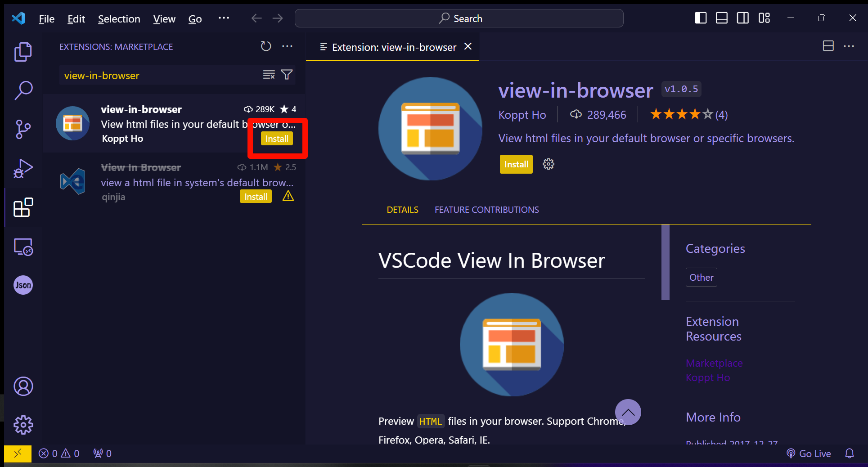The height and width of the screenshot is (467, 868).
Task: Click the Json icon in activity bar
Action: pyautogui.click(x=23, y=285)
